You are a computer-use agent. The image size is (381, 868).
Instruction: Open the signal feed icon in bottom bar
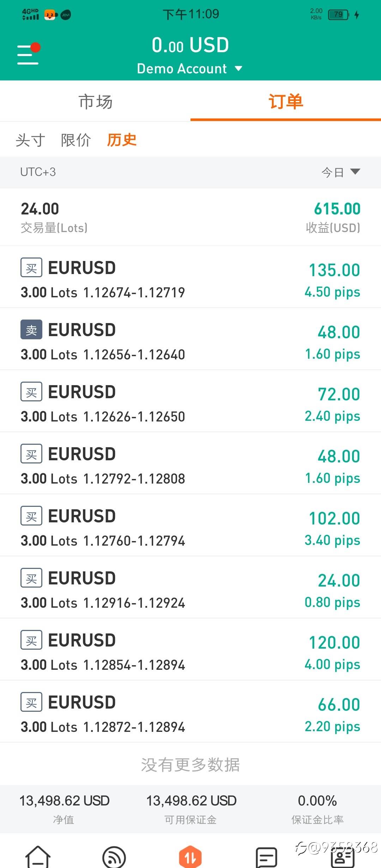click(x=114, y=857)
